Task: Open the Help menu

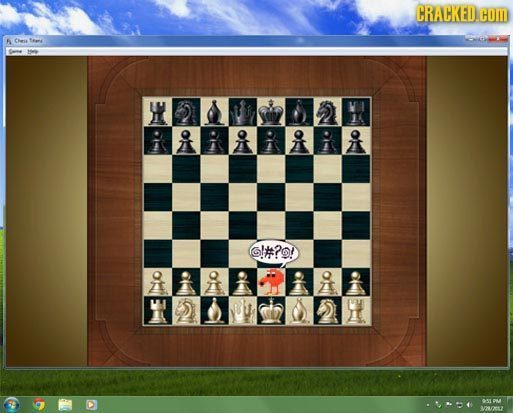Action: (x=33, y=52)
